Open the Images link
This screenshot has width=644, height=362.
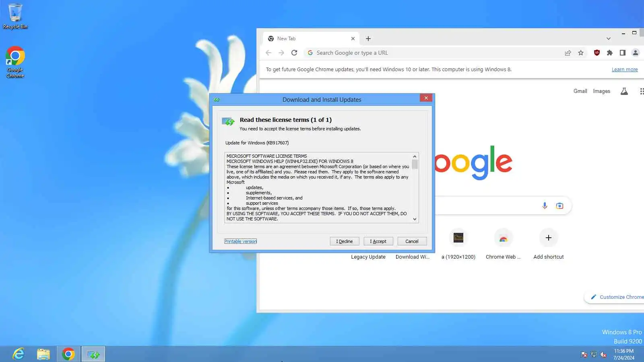[601, 91]
